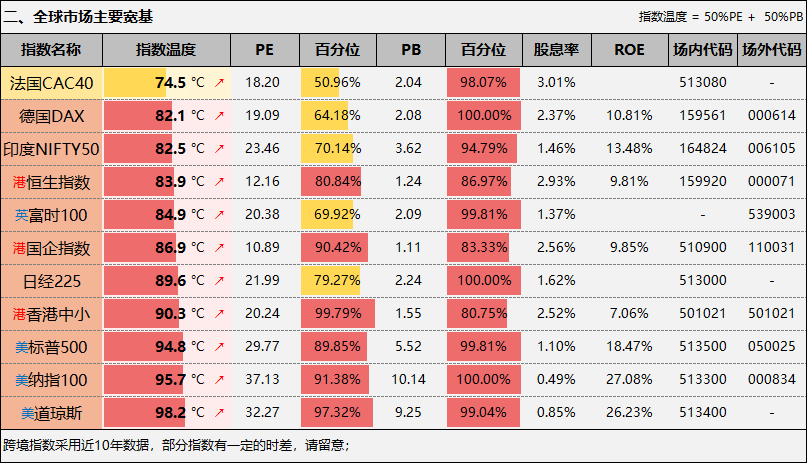Select the 股息率 column header

click(556, 50)
